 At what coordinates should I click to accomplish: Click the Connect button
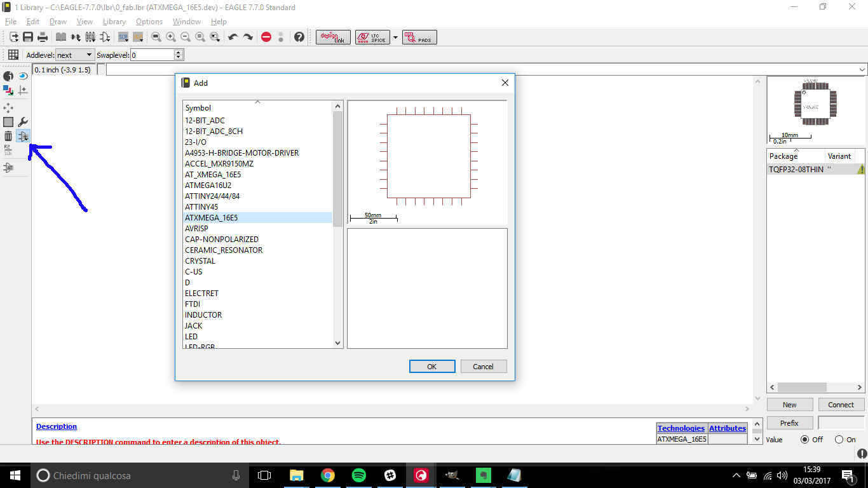click(x=841, y=405)
